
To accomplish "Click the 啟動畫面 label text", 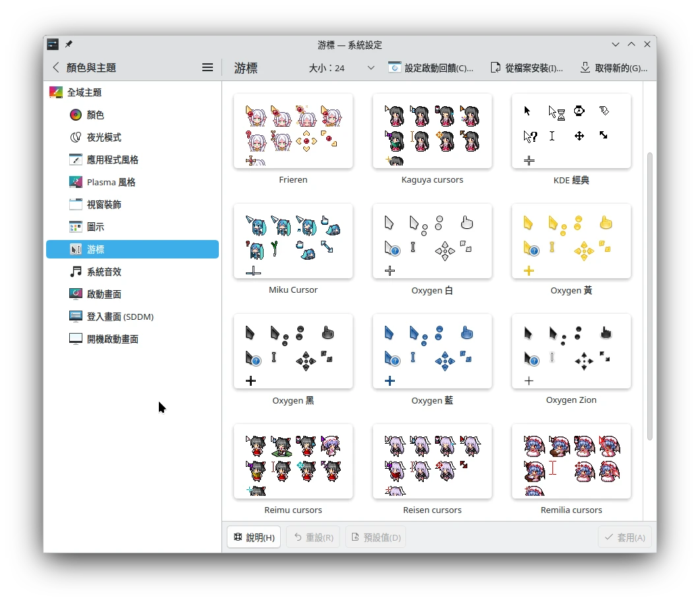I will [104, 294].
